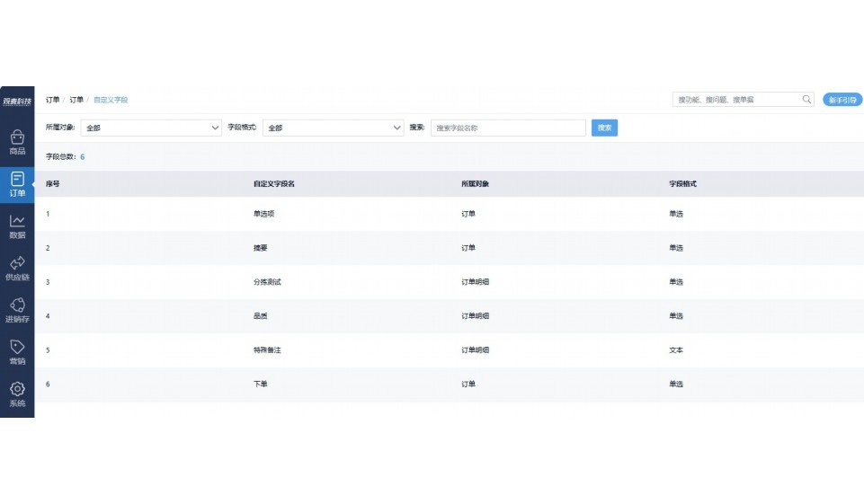This screenshot has height=504, width=864.
Task: Expand the 所属对象 dropdown
Action: coord(151,128)
